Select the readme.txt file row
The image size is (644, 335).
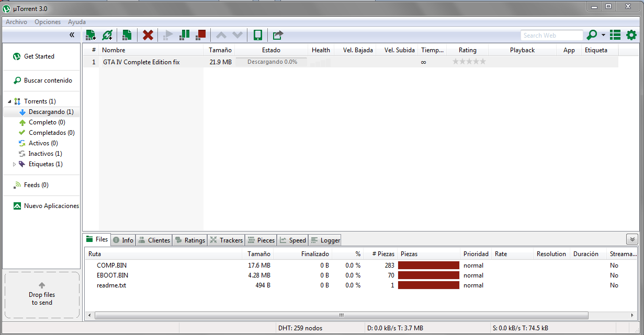(360, 285)
